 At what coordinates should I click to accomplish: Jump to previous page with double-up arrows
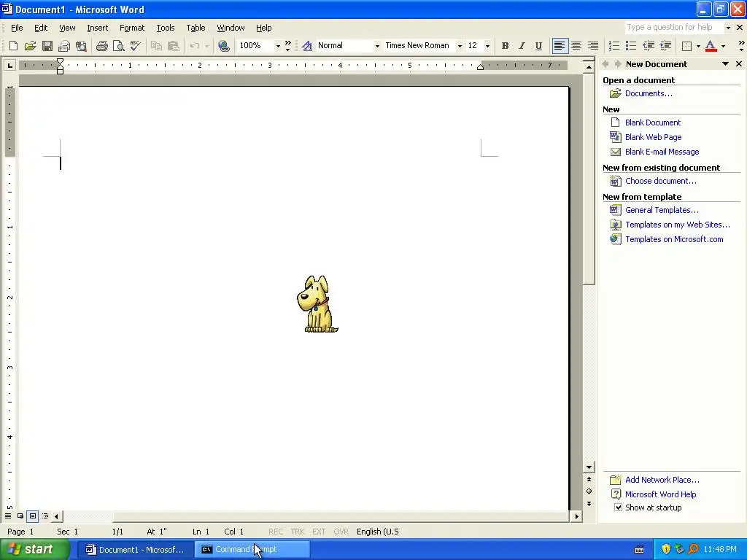[589, 479]
